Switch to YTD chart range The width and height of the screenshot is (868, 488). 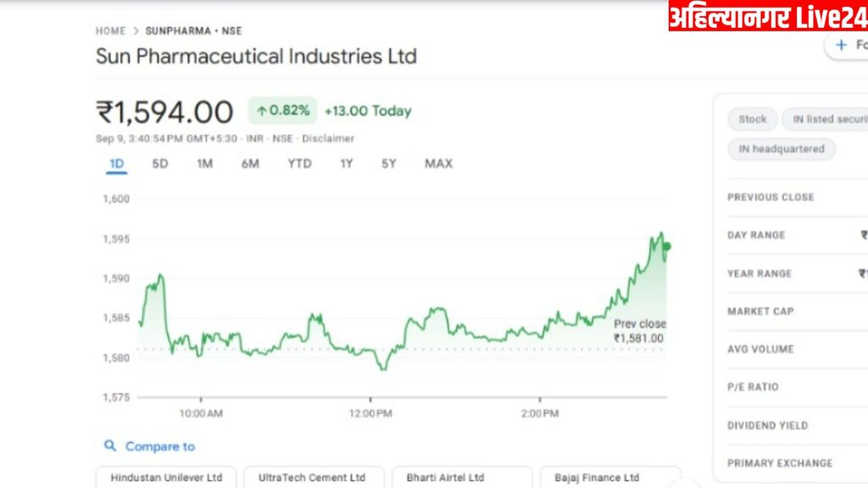coord(299,164)
